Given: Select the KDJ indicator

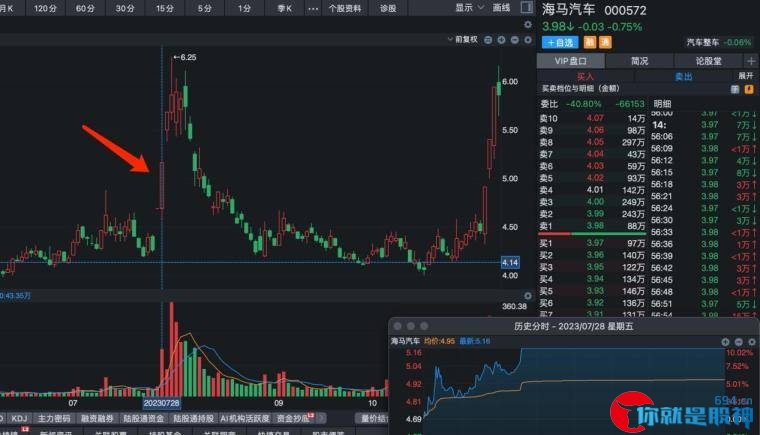Looking at the screenshot, I should click(19, 418).
